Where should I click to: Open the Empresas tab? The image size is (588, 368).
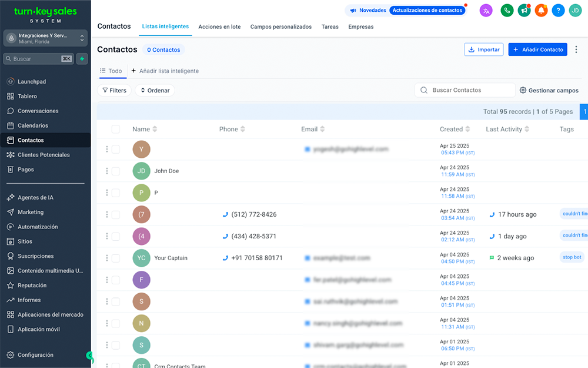[361, 26]
